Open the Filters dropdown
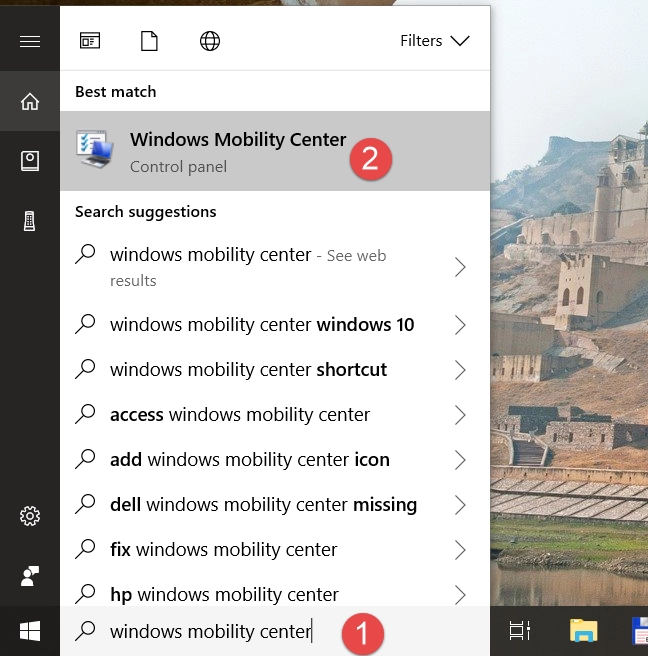 click(435, 41)
